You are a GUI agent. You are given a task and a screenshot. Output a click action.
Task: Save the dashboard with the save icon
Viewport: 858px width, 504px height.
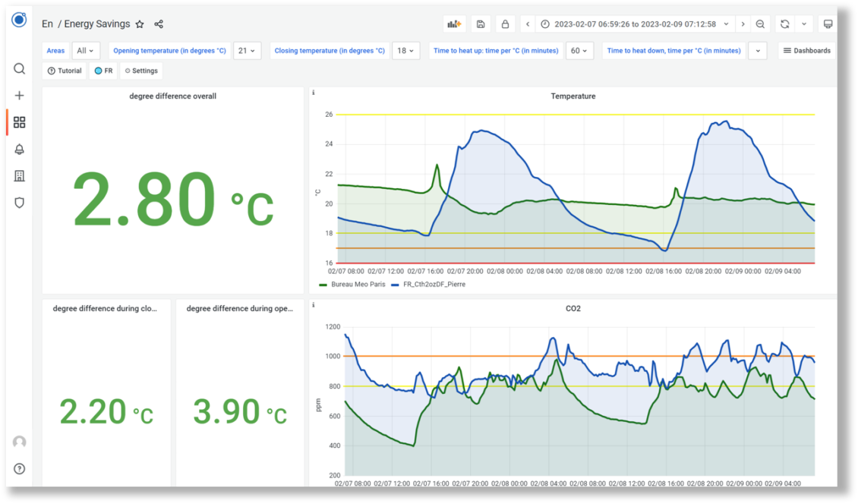pyautogui.click(x=481, y=24)
